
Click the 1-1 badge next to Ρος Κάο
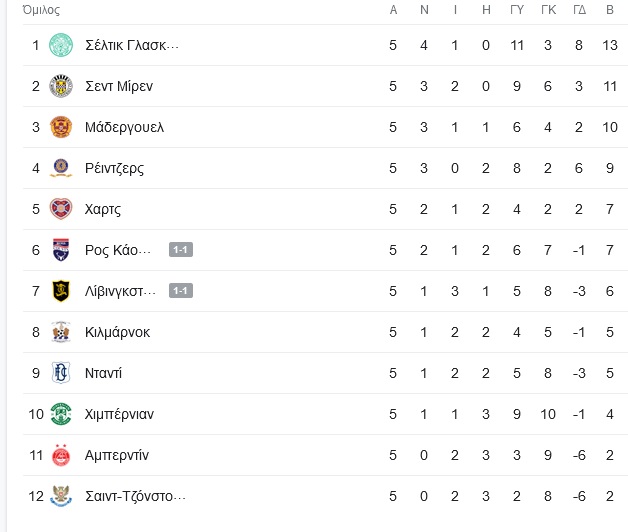coord(181,250)
